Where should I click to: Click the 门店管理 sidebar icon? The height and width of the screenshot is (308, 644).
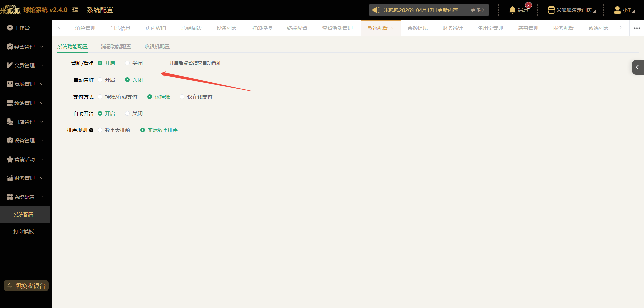(10, 122)
